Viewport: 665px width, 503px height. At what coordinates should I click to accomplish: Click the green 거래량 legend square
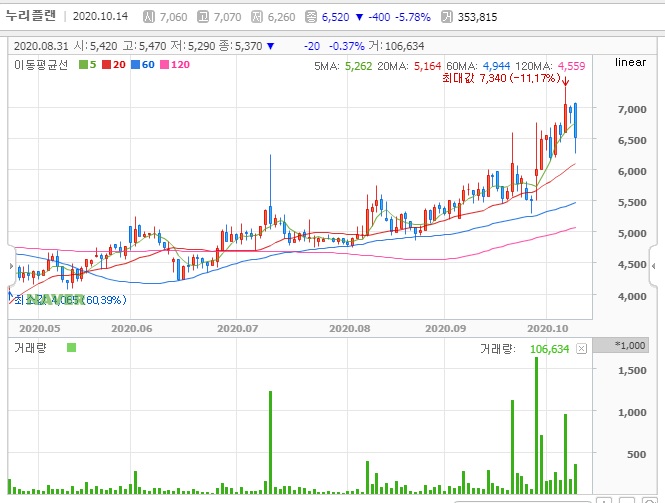click(x=71, y=348)
